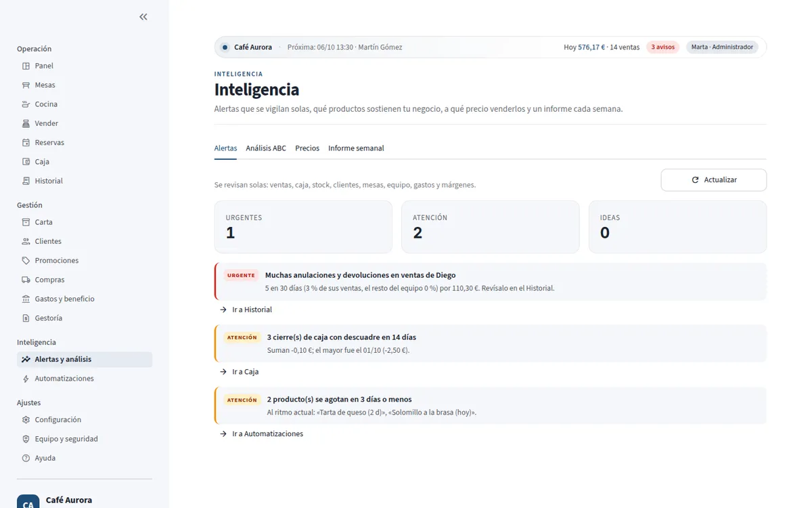
Task: Follow the Ir a Historial link
Action: (x=246, y=310)
